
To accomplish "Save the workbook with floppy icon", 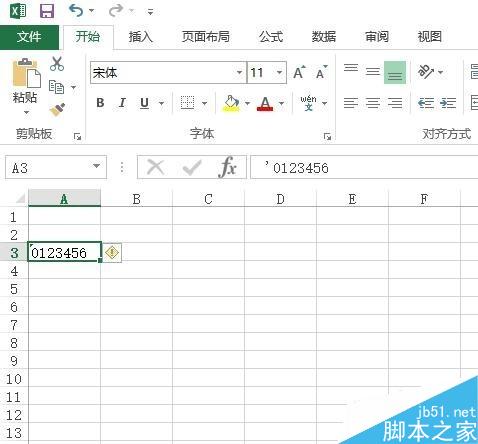I will [47, 11].
